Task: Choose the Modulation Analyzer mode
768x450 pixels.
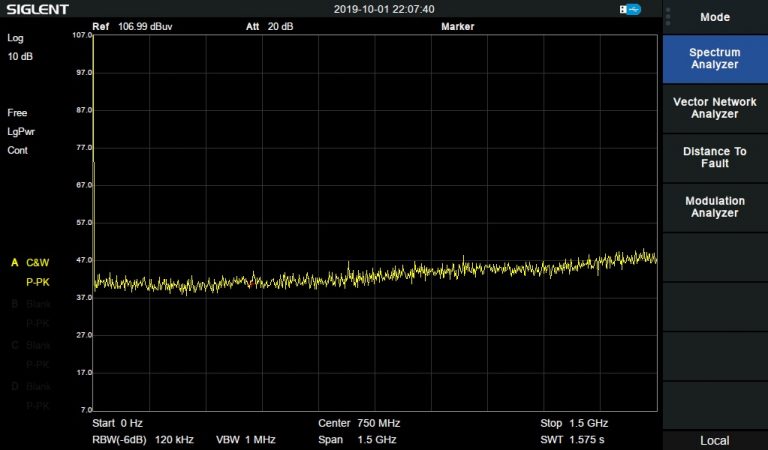Action: tap(714, 207)
